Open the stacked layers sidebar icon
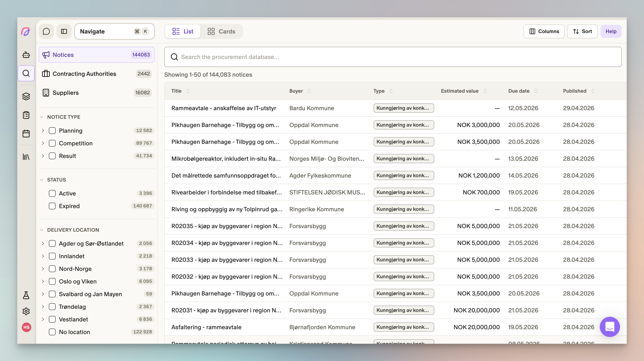This screenshot has height=361, width=644. pos(26,96)
